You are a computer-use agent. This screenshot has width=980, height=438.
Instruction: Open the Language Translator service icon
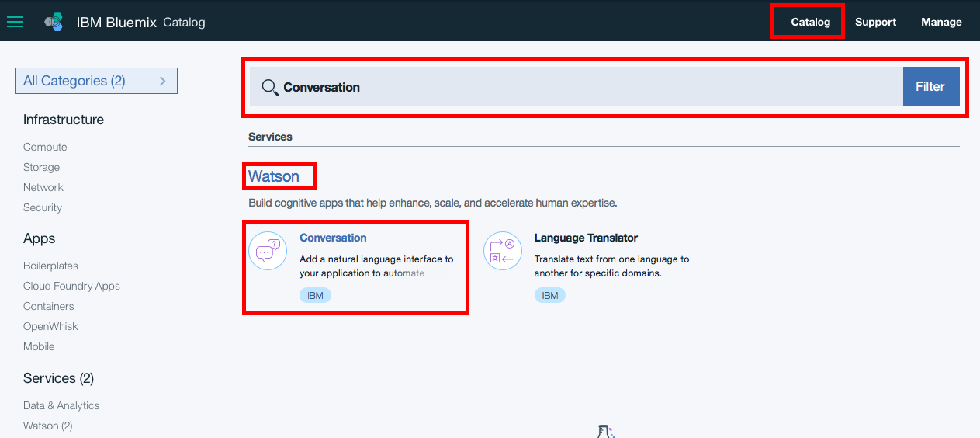(503, 251)
